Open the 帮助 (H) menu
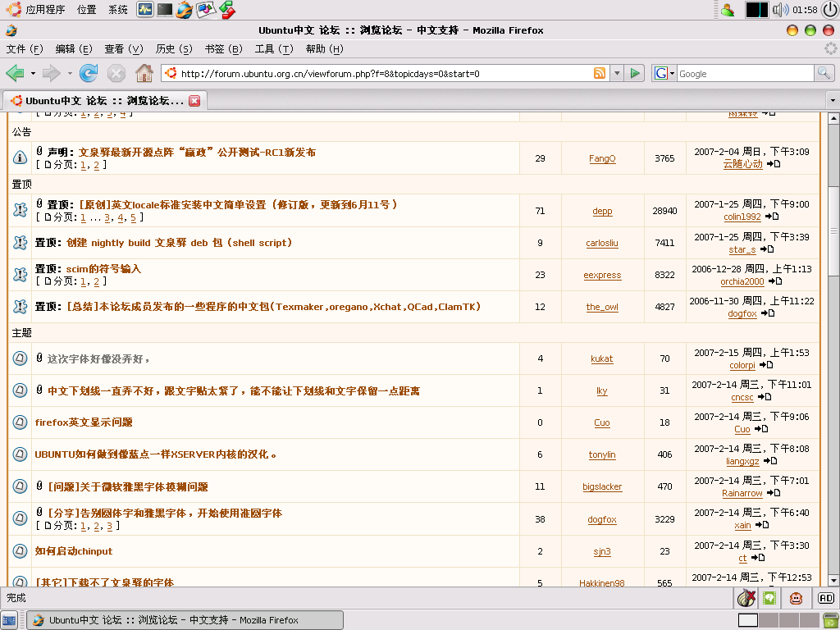840x630 pixels. pyautogui.click(x=324, y=48)
